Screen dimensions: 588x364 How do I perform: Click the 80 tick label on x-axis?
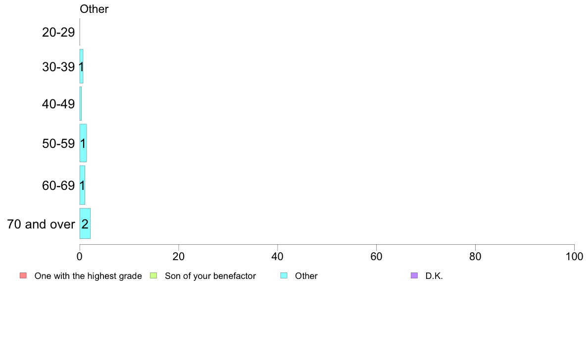tap(476, 256)
